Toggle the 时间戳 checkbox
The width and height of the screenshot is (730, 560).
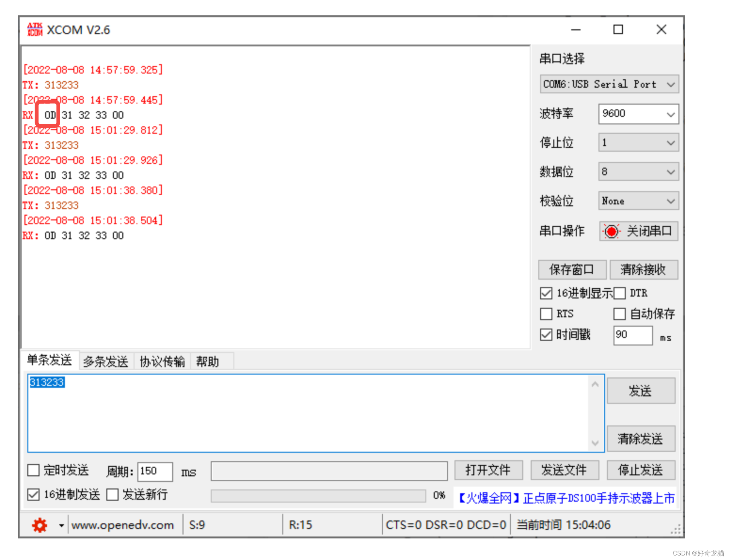click(546, 335)
